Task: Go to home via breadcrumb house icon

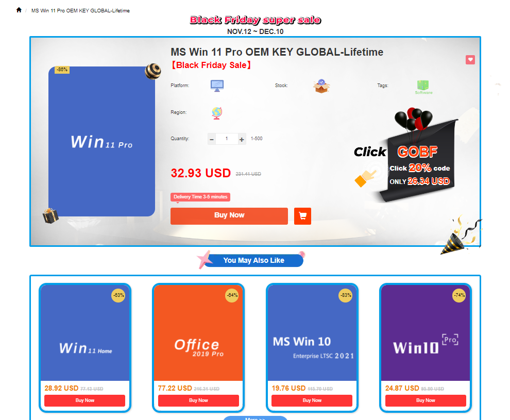Action: point(19,10)
